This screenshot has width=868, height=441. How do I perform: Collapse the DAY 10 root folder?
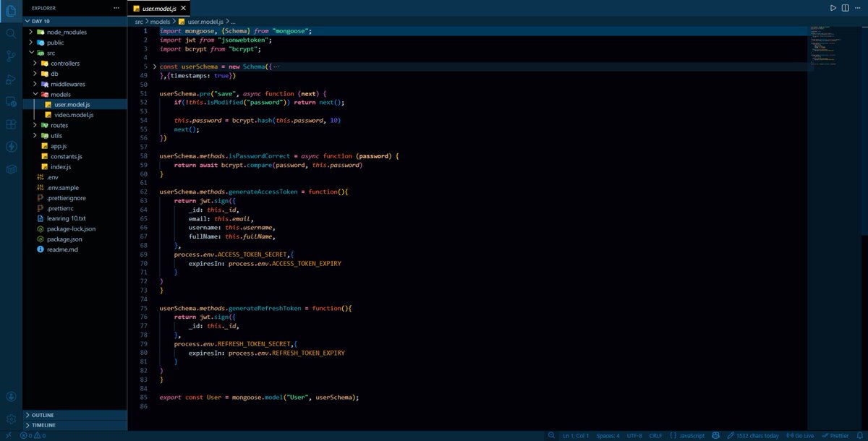coord(75,22)
